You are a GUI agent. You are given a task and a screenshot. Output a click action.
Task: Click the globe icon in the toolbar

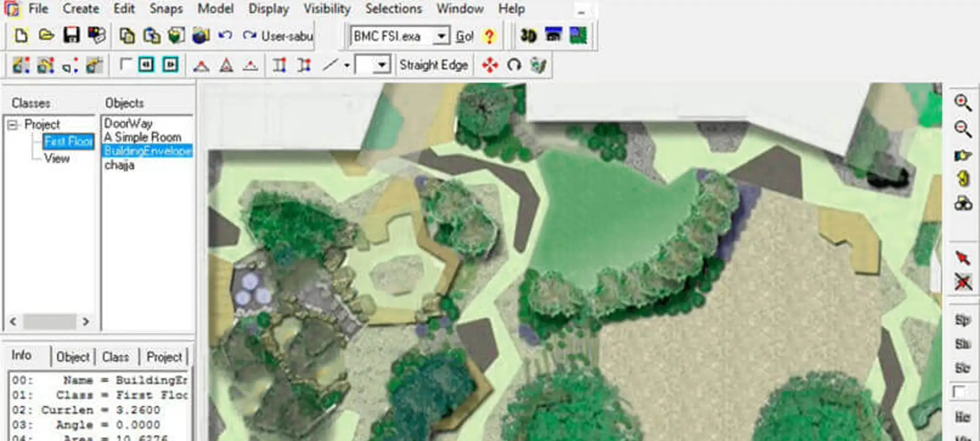(x=201, y=36)
